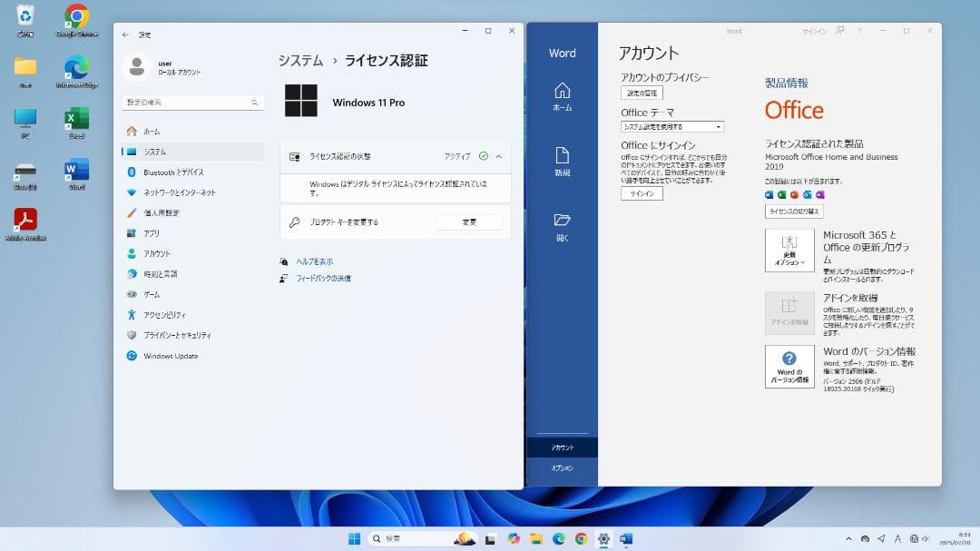Launch Word from the taskbar
980x551 pixels.
[626, 538]
